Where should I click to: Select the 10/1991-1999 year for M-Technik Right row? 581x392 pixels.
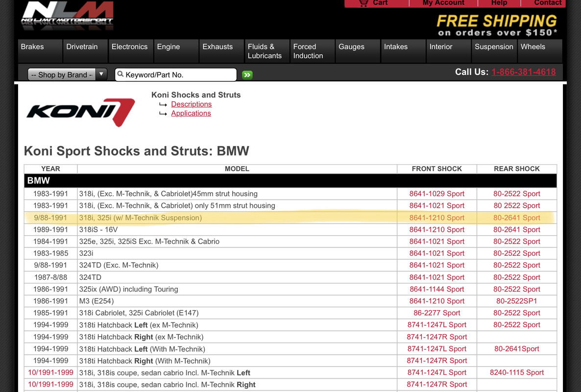pyautogui.click(x=50, y=385)
